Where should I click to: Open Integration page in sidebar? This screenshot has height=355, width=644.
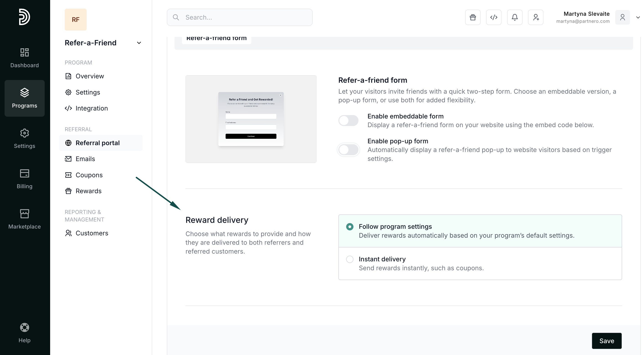[92, 108]
